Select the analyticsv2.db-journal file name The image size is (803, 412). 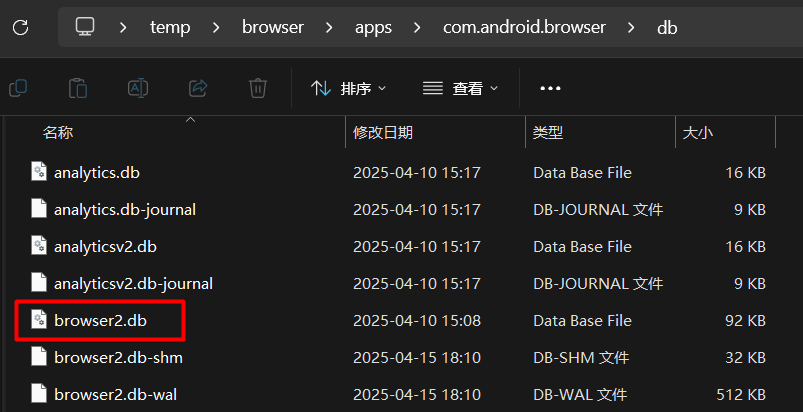tap(133, 284)
